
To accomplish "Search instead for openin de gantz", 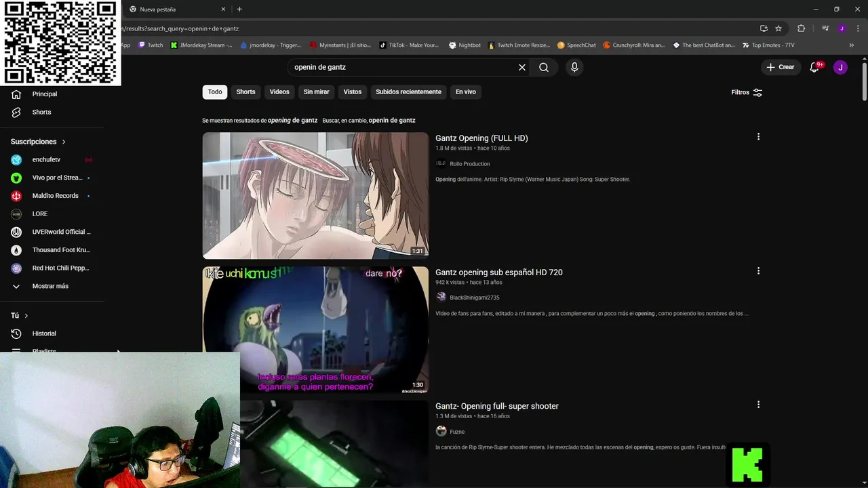I will (392, 120).
